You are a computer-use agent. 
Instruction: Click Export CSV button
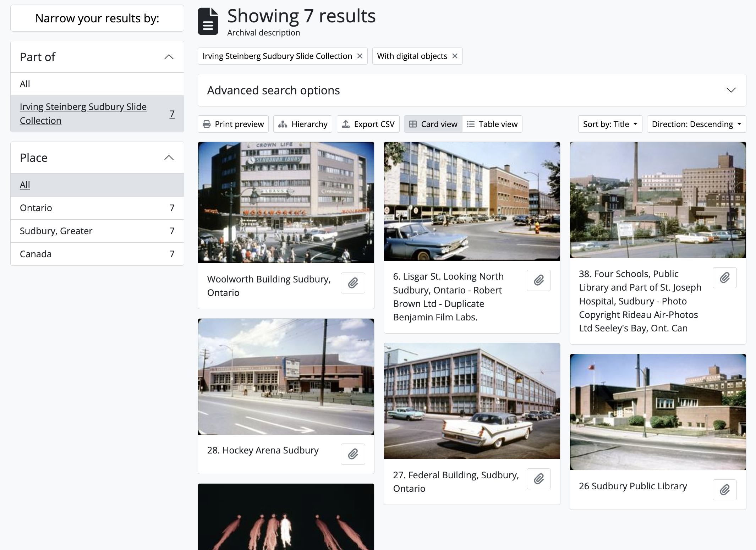tap(368, 124)
